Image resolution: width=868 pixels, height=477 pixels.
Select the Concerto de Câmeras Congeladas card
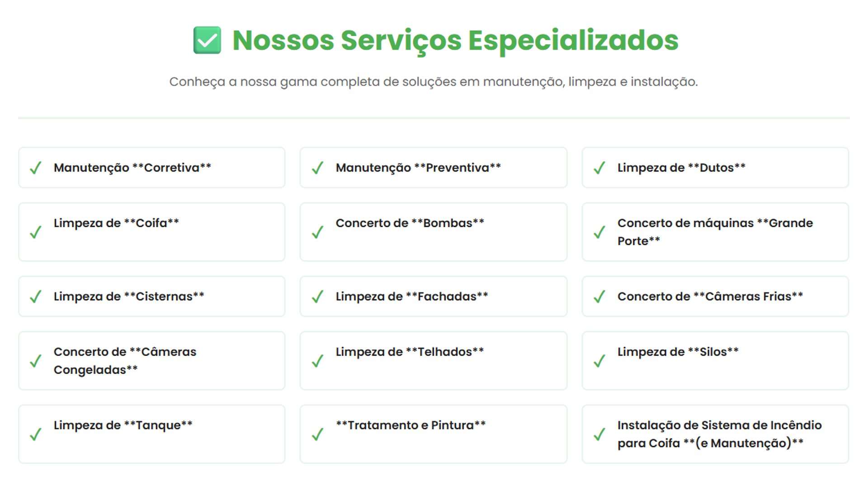point(152,361)
